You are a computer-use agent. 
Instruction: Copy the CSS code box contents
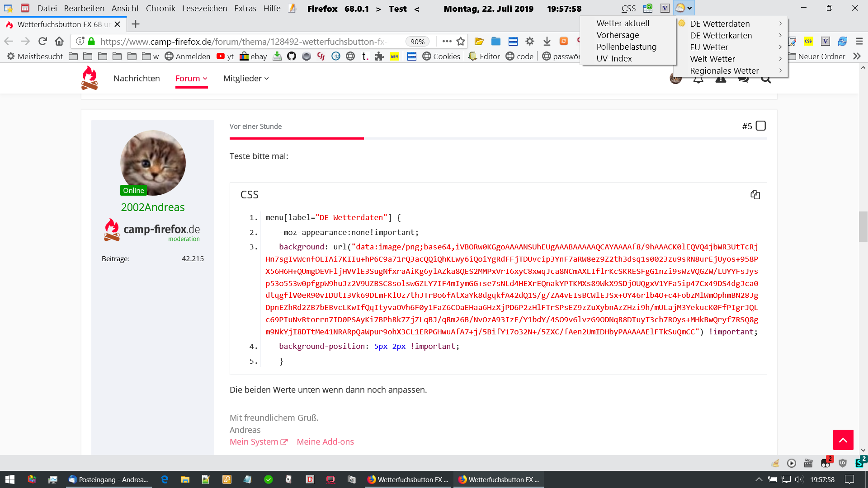tap(755, 195)
